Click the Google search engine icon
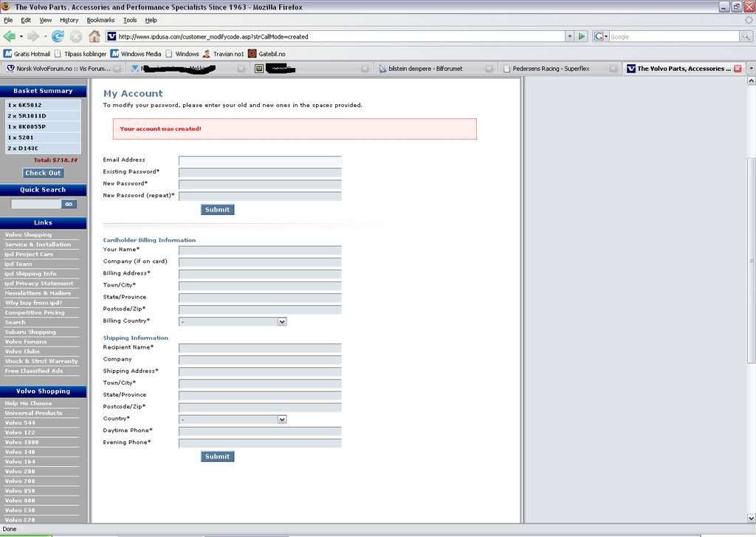Image resolution: width=756 pixels, height=537 pixels. click(x=599, y=36)
